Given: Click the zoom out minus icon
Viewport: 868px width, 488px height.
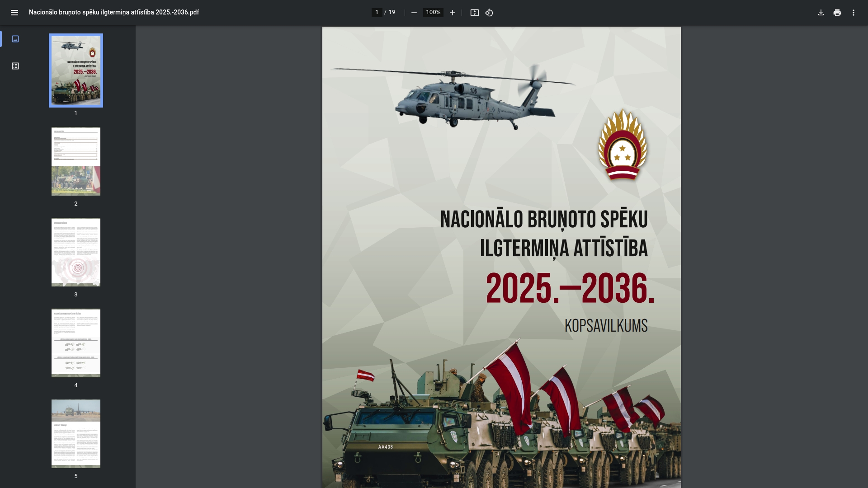Looking at the screenshot, I should (414, 13).
